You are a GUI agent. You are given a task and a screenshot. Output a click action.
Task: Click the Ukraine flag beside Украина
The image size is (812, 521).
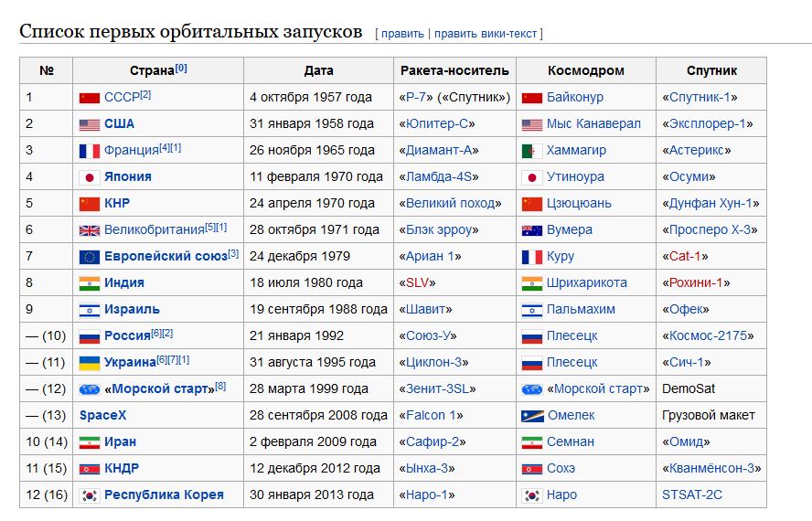point(89,363)
